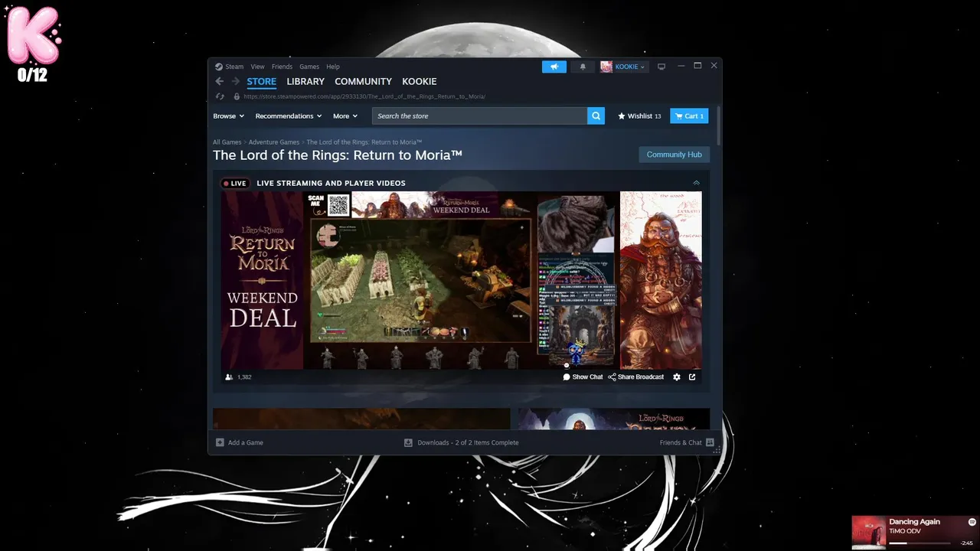Image resolution: width=980 pixels, height=551 pixels.
Task: Show Chat for the broadcast
Action: pos(583,377)
